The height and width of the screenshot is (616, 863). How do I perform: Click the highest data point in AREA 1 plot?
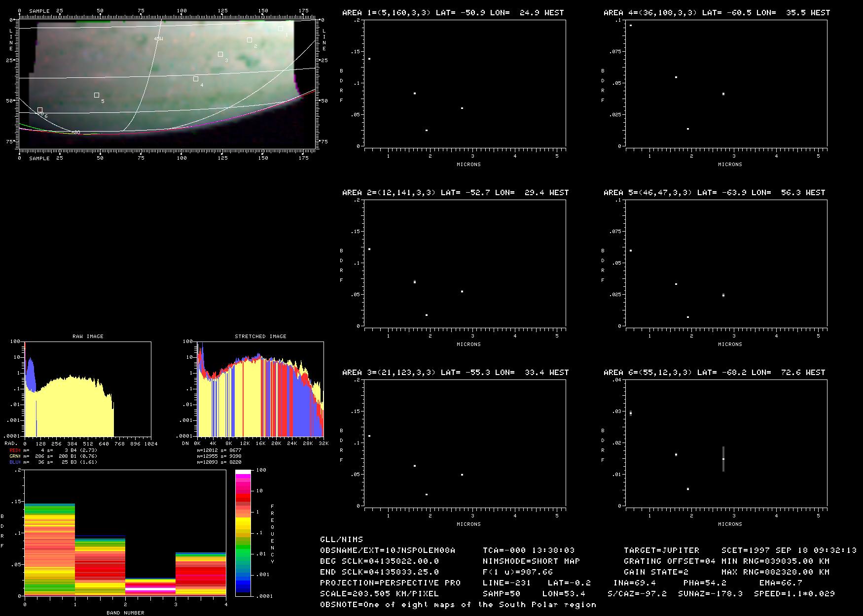click(369, 59)
